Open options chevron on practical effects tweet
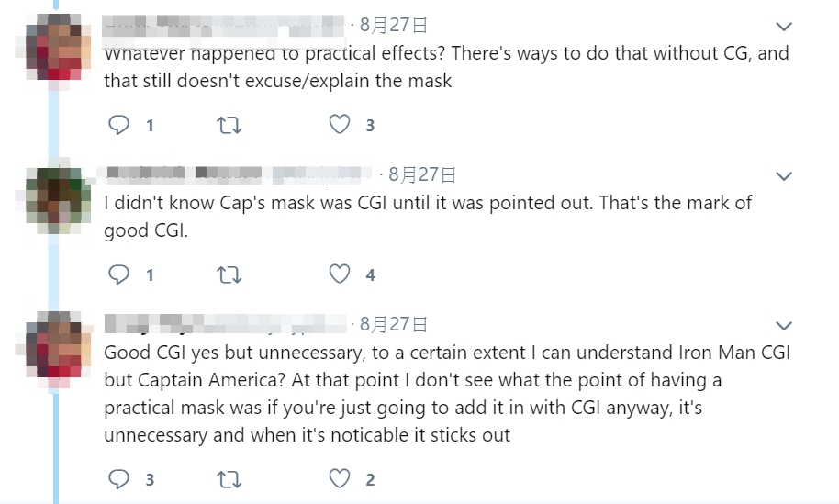 [784, 26]
